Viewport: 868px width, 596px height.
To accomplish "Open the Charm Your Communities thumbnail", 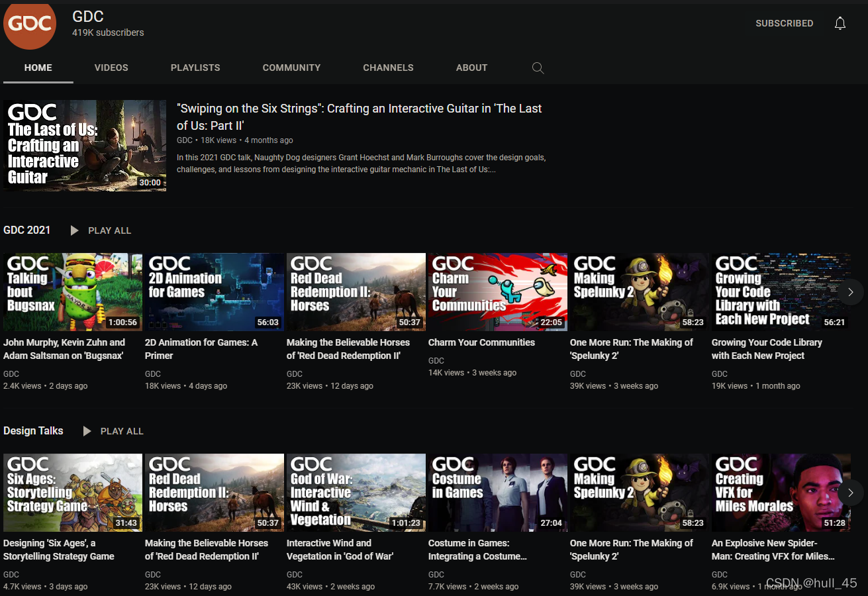I will 498,292.
